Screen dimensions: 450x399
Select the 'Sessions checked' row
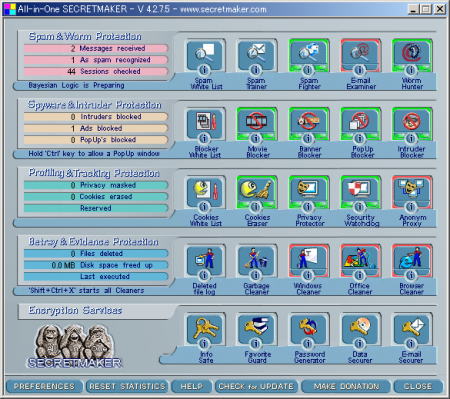[x=96, y=71]
